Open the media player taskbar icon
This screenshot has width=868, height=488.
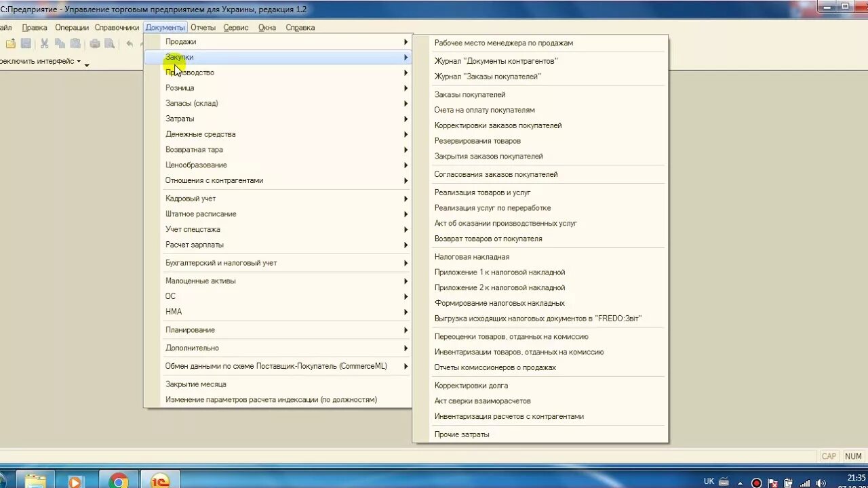pyautogui.click(x=75, y=480)
